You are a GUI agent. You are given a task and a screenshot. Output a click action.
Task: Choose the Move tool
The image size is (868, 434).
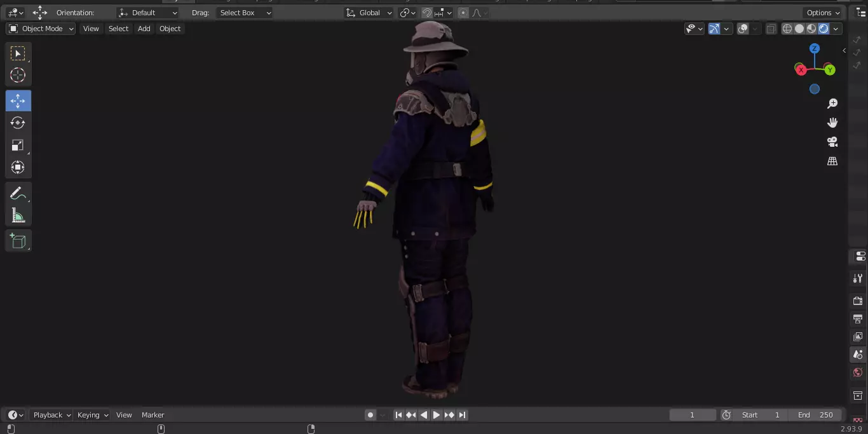[x=18, y=101]
